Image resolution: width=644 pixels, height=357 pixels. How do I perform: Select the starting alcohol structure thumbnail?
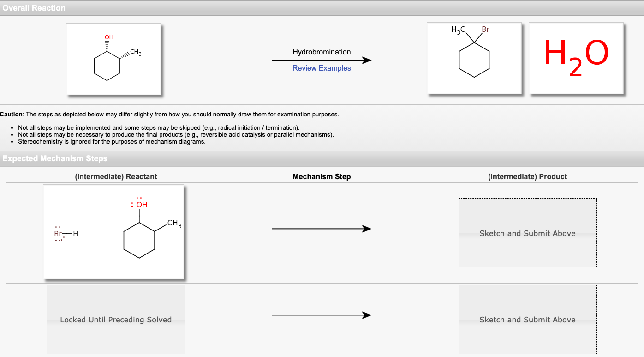pyautogui.click(x=113, y=59)
